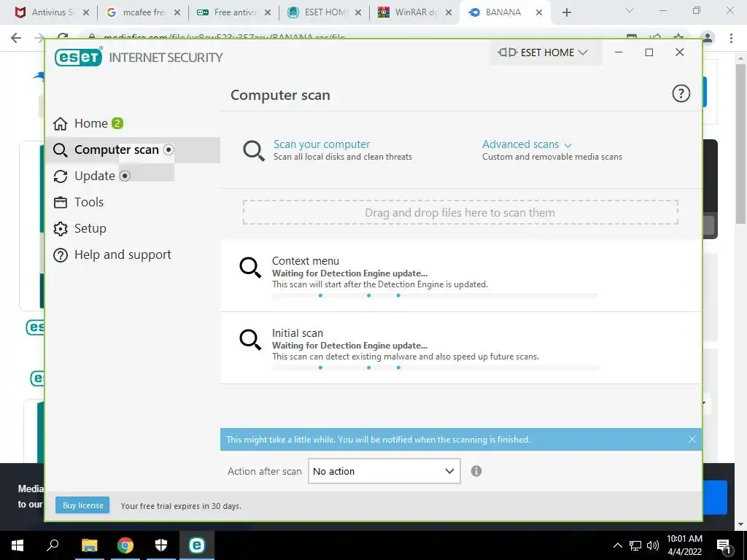Click the Buy license button

(82, 505)
